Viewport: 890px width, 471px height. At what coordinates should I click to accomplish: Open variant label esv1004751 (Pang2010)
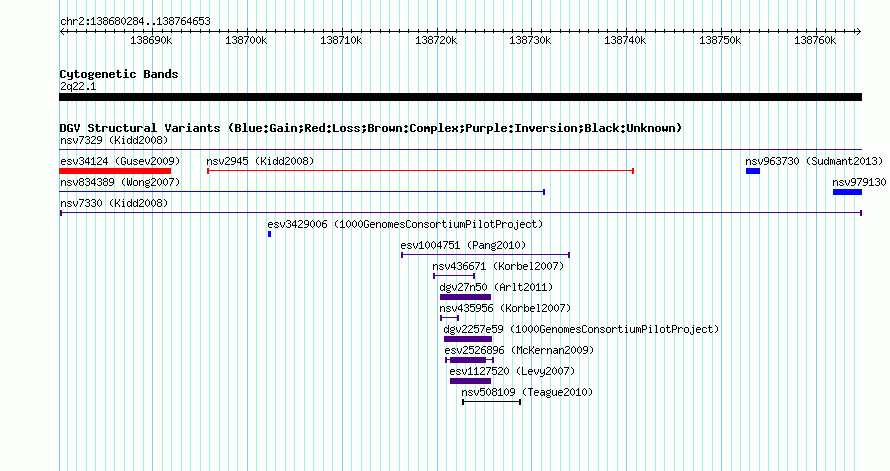(x=463, y=245)
